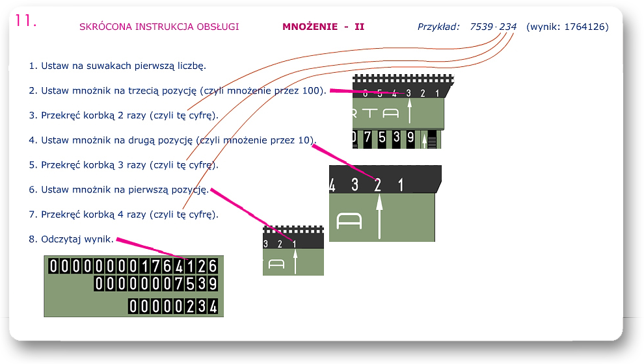The width and height of the screenshot is (644, 364).
Task: Click the white arrow pointing at position 3
Action: (409, 112)
